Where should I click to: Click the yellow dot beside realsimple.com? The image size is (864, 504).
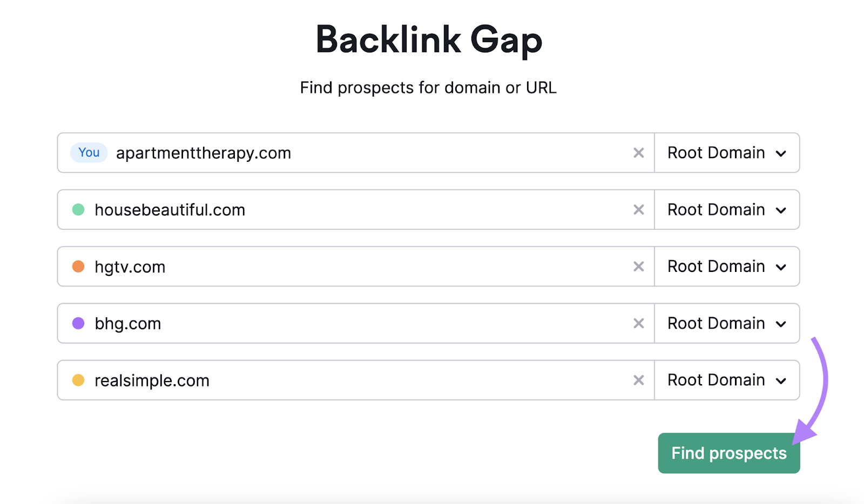[79, 380]
